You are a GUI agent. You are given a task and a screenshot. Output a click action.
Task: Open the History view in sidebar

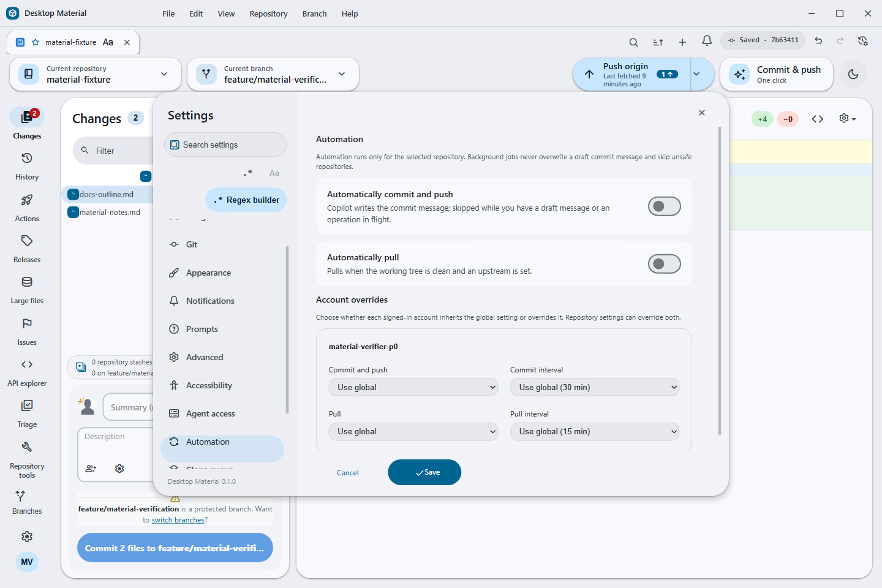pyautogui.click(x=27, y=167)
